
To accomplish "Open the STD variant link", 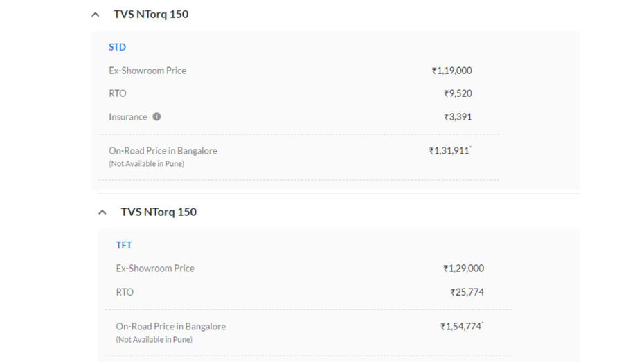I will pos(117,47).
